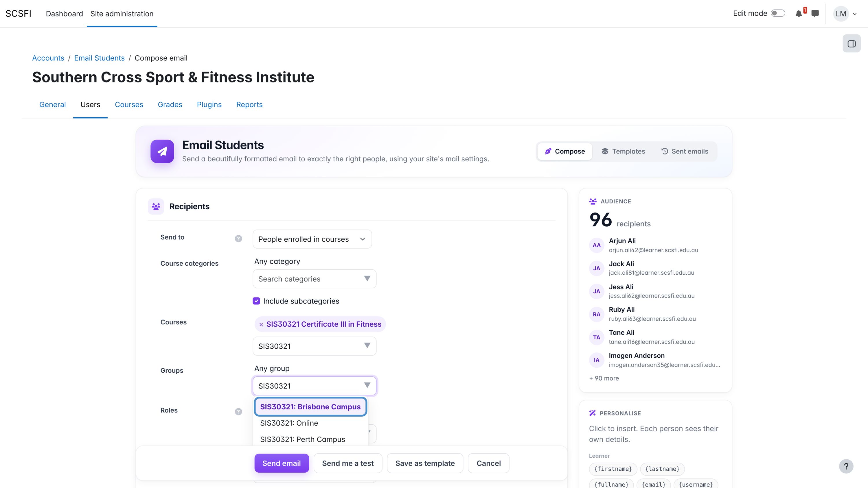Viewport: 868px width, 488px height.
Task: Click the Personalise magic wand icon
Action: [592, 413]
